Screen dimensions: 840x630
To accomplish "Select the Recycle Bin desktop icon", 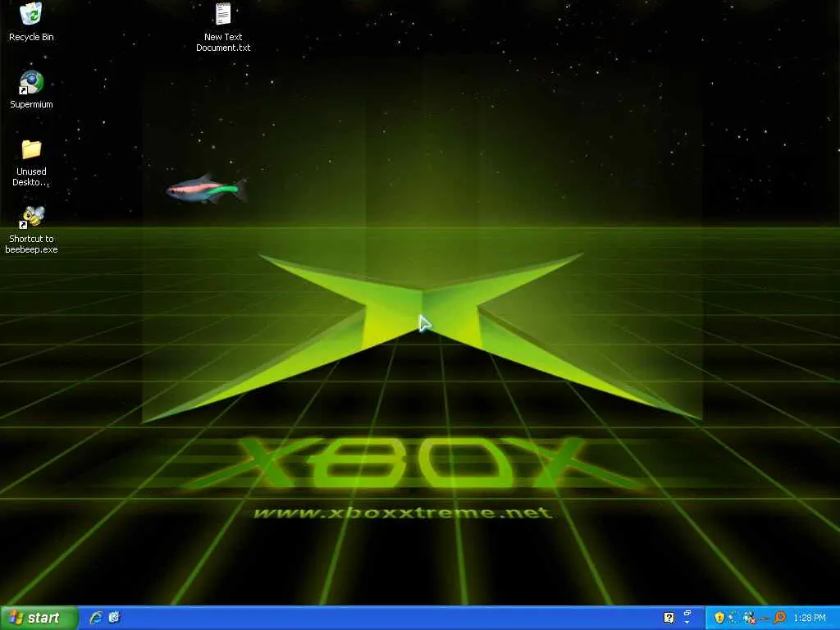I will click(31, 21).
